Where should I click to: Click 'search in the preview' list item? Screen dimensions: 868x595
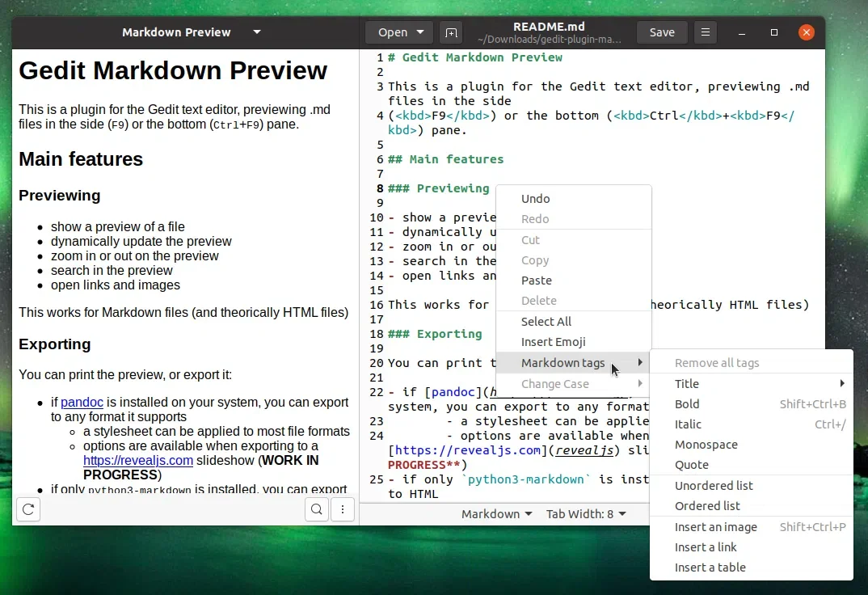[x=112, y=271]
